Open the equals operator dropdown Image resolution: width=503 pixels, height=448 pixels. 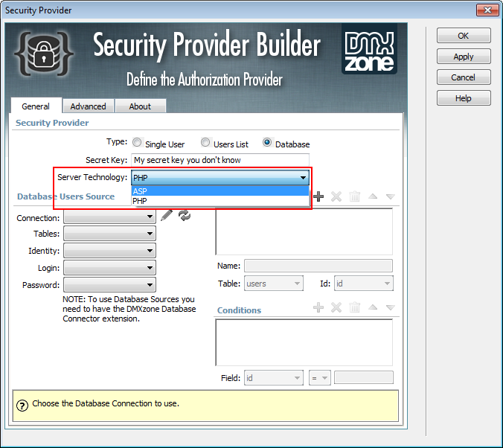click(319, 378)
